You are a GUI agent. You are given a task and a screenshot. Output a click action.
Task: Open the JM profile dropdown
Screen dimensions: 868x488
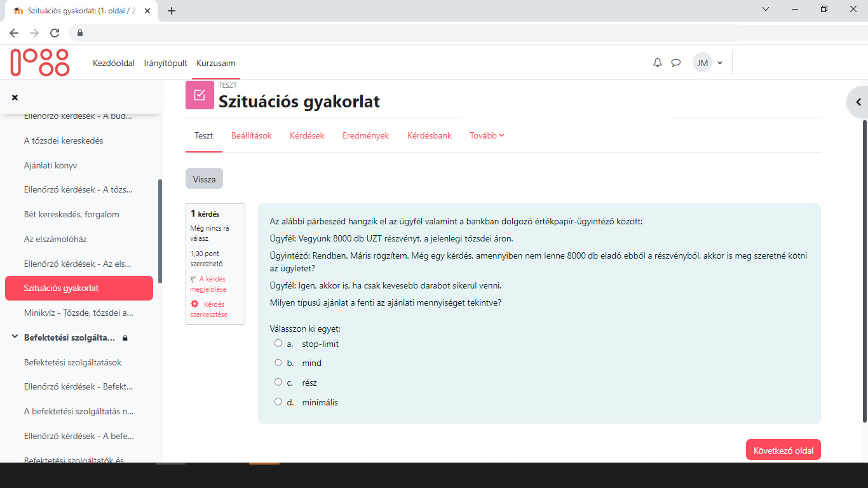coord(708,62)
